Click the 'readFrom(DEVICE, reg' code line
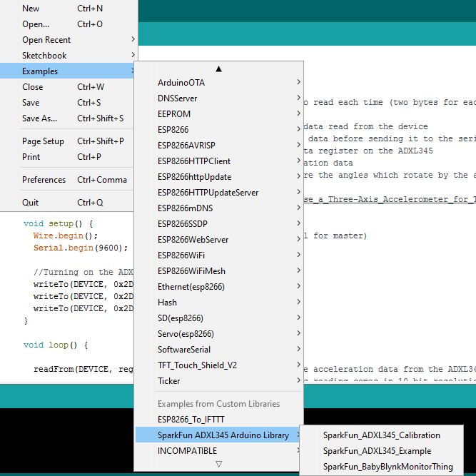This screenshot has width=476, height=476. coord(83,370)
